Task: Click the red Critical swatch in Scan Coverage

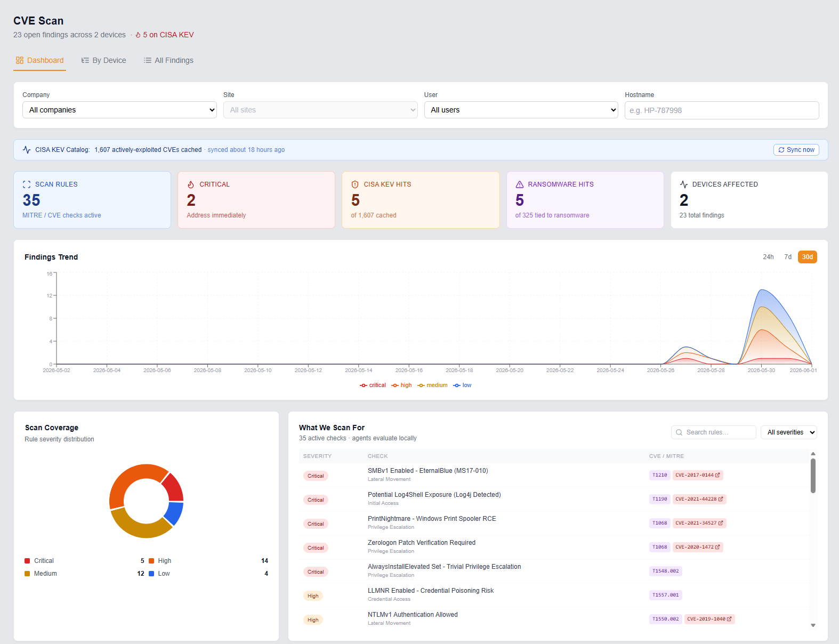Action: pos(27,561)
